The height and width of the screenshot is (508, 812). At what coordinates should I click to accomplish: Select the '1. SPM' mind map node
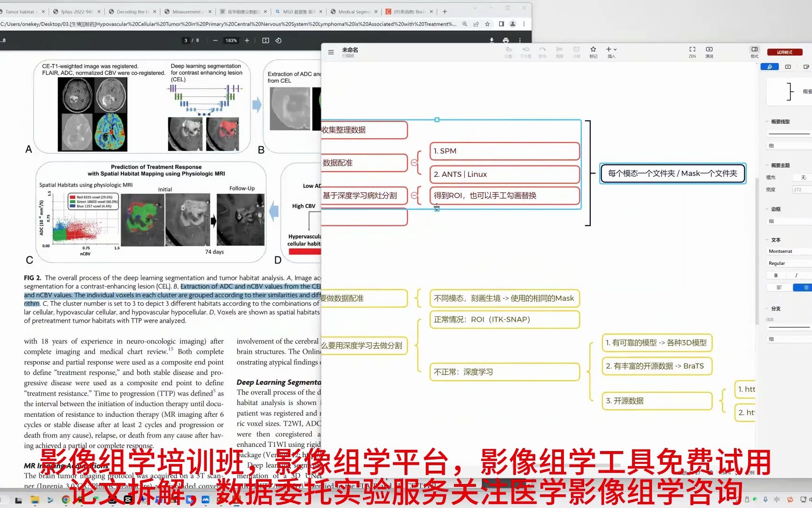505,151
